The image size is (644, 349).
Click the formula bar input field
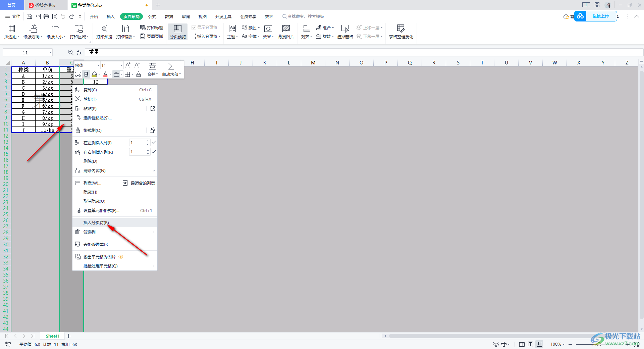(x=364, y=52)
